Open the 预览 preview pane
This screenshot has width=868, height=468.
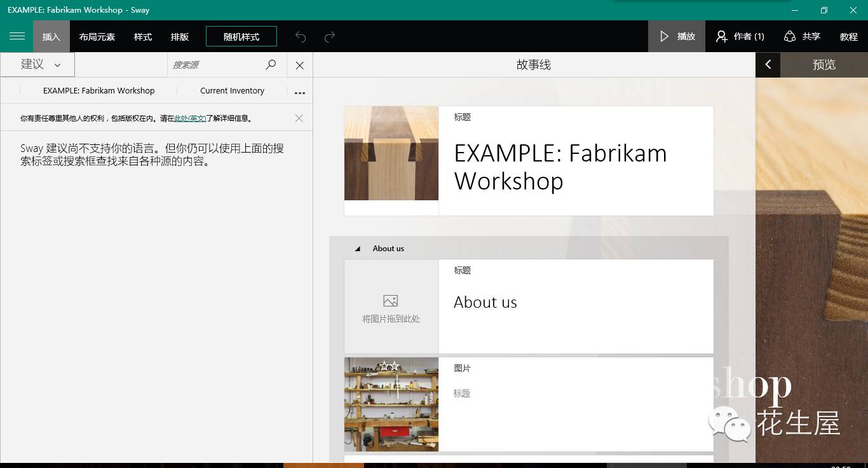click(x=824, y=65)
